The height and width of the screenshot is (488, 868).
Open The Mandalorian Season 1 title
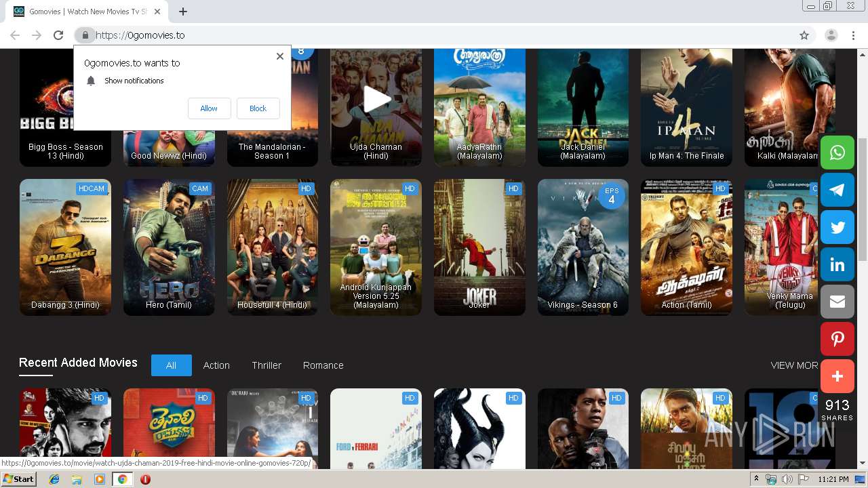tap(272, 151)
